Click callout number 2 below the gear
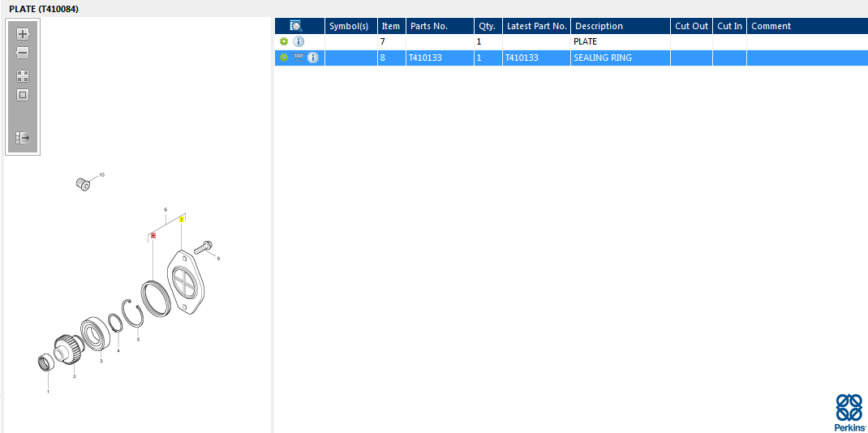868x433 pixels. coord(74,376)
